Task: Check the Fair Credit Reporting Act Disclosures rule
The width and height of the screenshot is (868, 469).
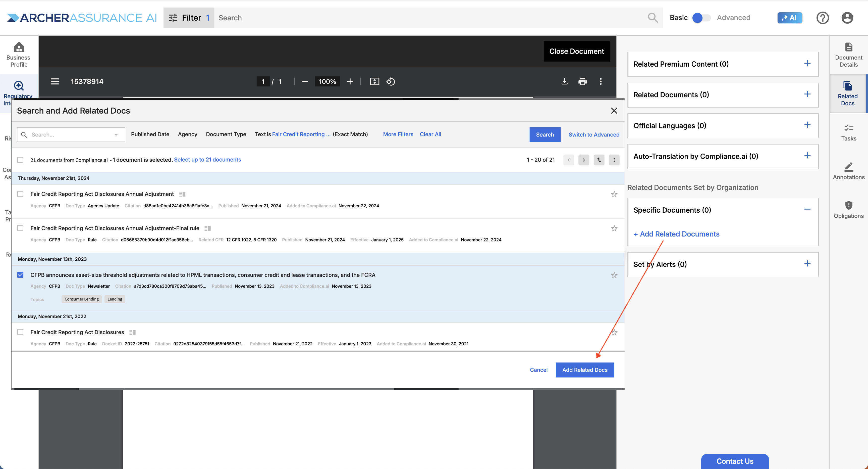Action: (x=20, y=332)
